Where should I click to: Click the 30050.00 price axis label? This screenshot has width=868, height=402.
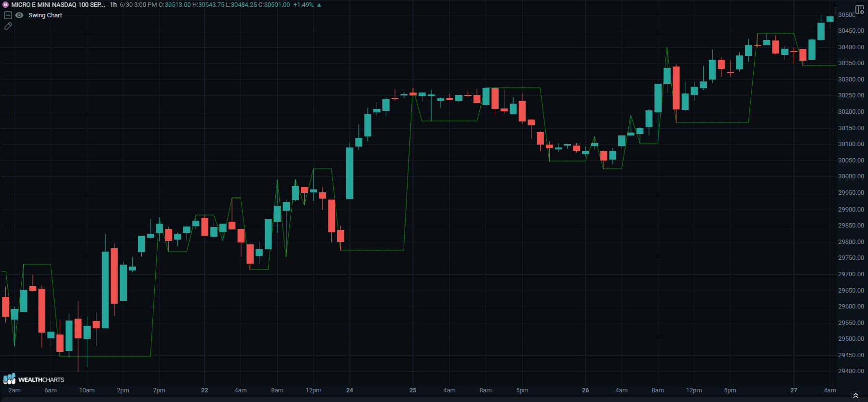point(851,161)
